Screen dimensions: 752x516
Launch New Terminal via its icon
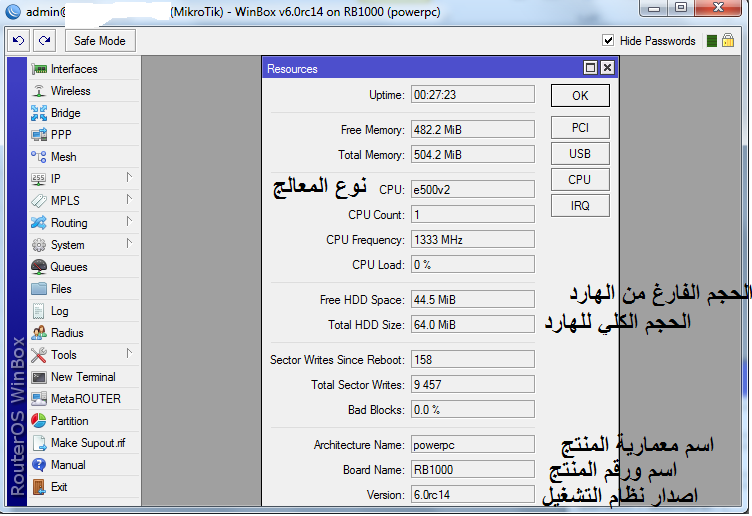pos(39,377)
